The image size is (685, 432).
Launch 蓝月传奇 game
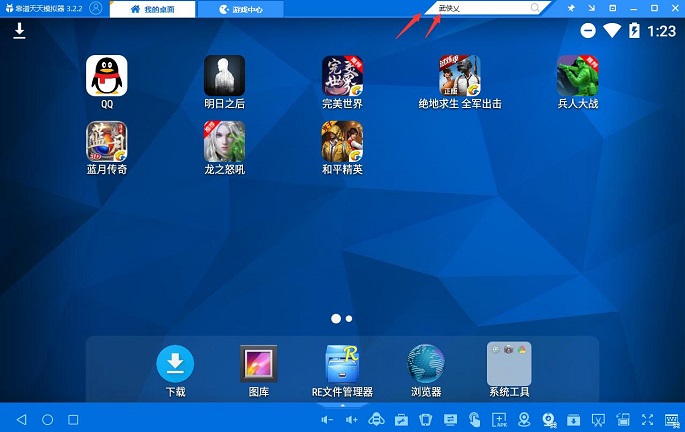(107, 142)
